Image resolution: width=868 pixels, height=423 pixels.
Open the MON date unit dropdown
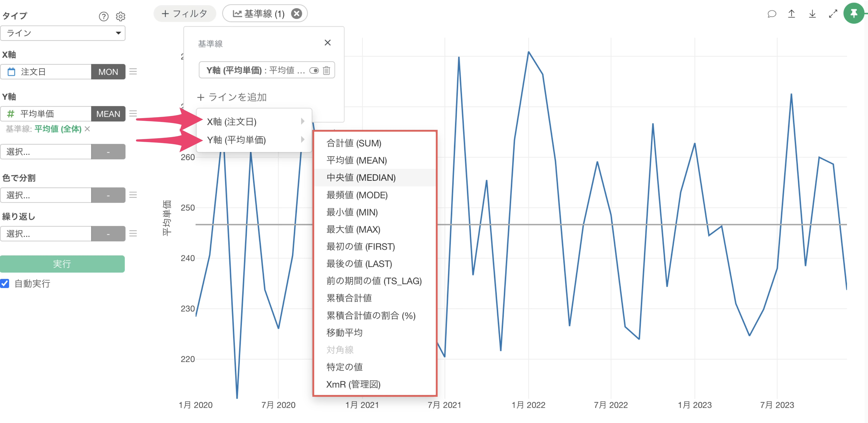click(108, 71)
